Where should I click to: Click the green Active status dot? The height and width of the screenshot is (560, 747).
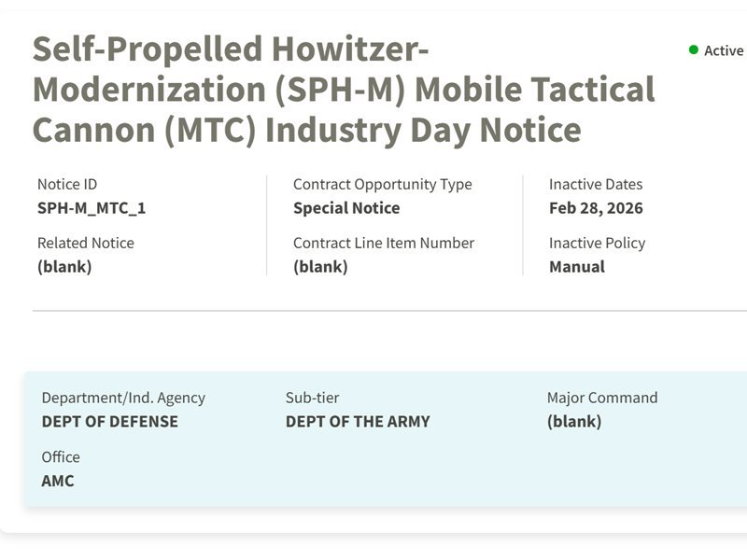(x=694, y=50)
